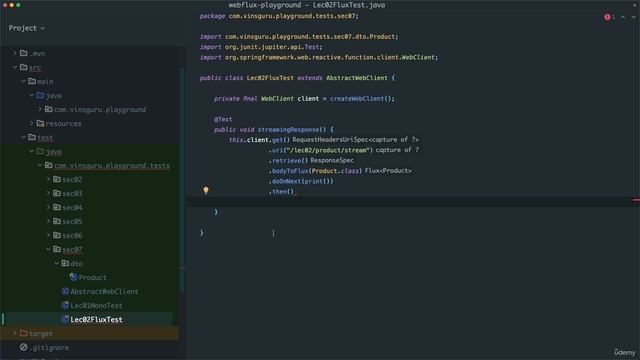
Task: Click the target folder icon
Action: (24, 333)
